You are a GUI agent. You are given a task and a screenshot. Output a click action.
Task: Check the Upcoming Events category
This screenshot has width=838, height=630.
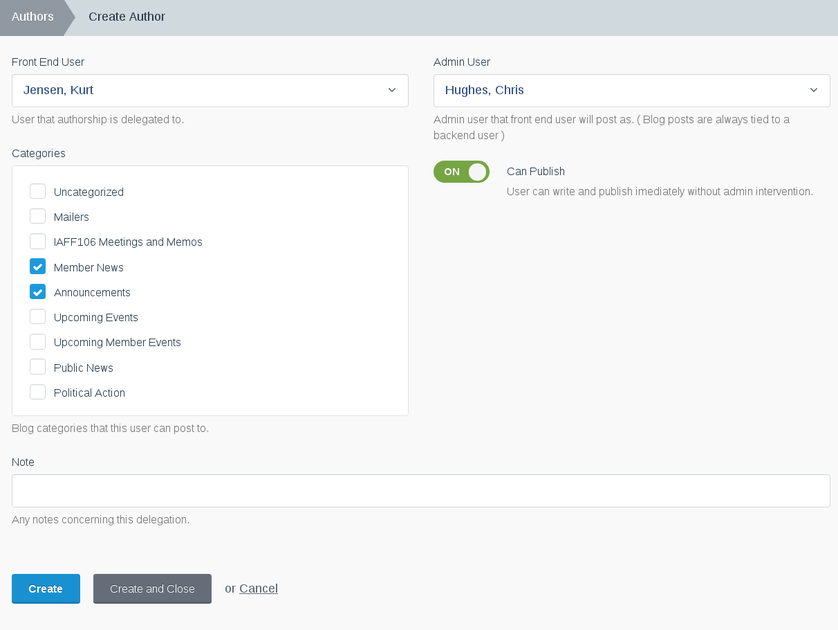pyautogui.click(x=37, y=317)
